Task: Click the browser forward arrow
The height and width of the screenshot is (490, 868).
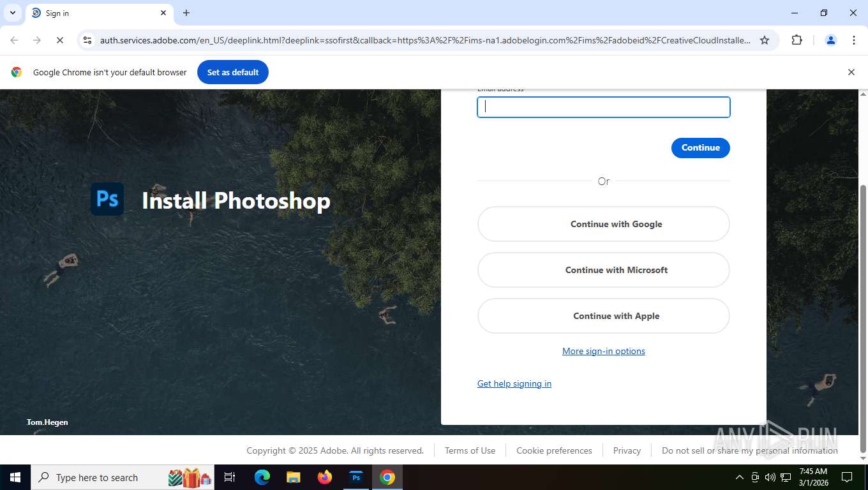Action: 37,40
